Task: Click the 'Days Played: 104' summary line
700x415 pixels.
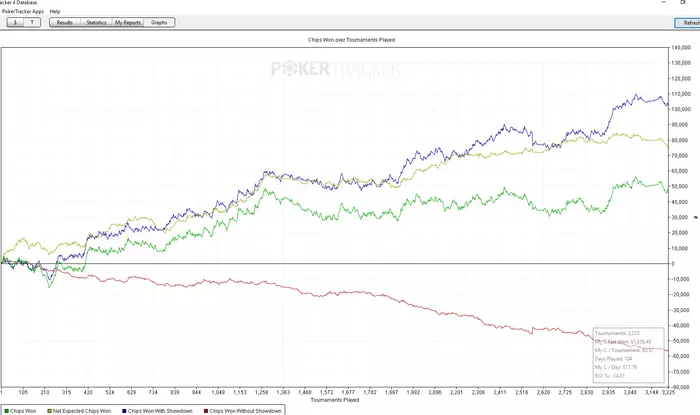Action: coord(613,359)
